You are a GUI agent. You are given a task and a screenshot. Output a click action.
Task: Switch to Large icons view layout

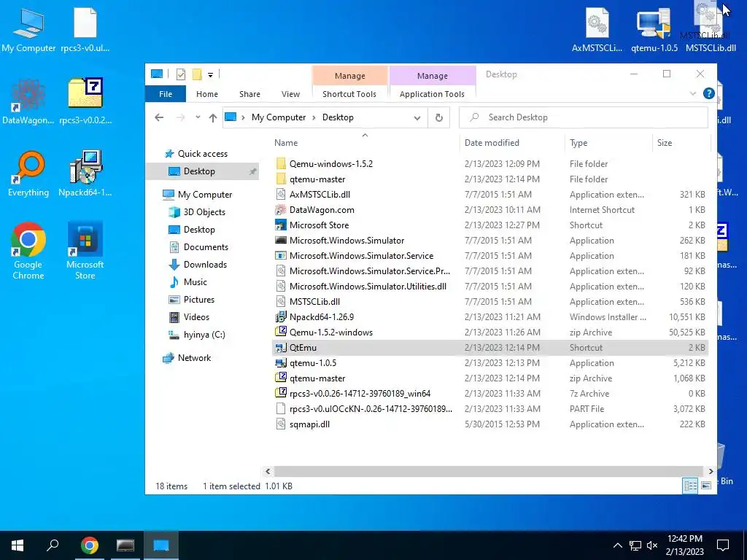[x=706, y=485]
